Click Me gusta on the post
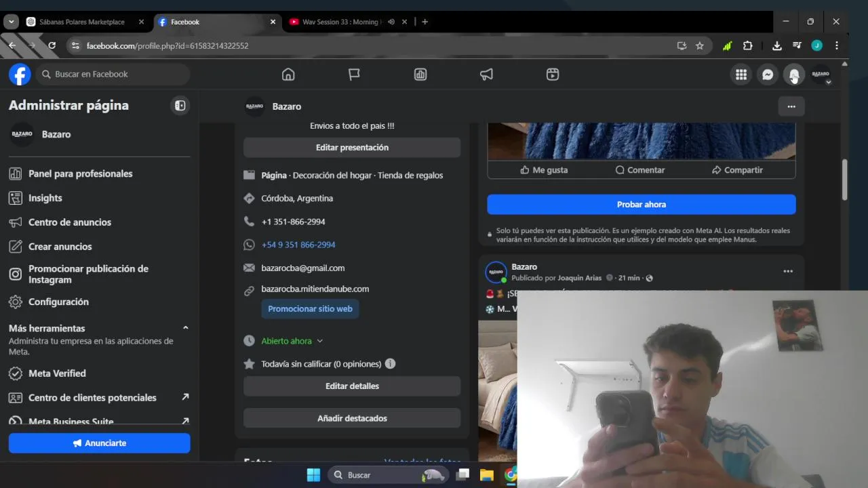The height and width of the screenshot is (488, 868). tap(544, 170)
